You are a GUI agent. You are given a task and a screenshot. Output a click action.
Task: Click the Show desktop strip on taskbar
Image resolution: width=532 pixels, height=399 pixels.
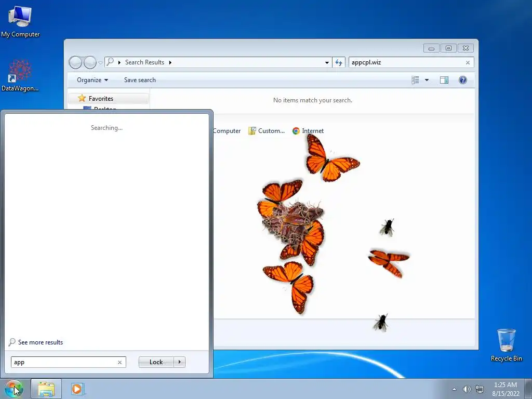pyautogui.click(x=528, y=389)
